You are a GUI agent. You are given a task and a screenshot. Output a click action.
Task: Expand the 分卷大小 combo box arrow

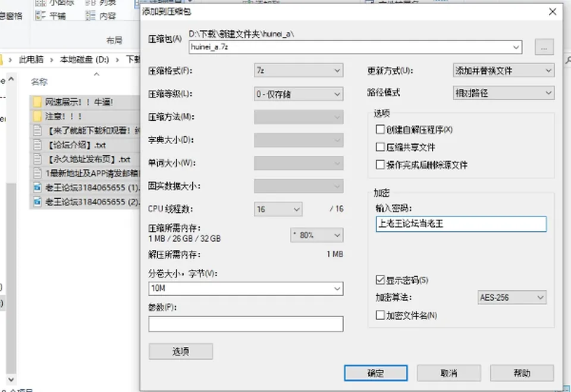click(337, 289)
